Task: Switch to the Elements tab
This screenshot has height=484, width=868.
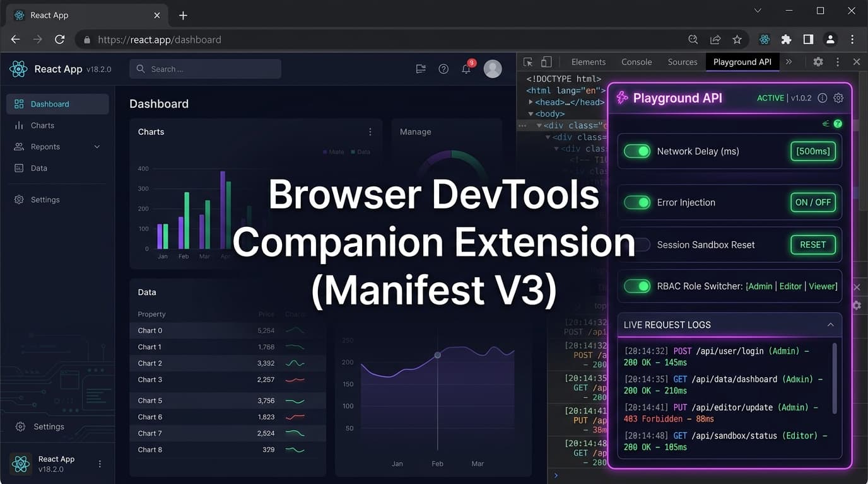Action: pyautogui.click(x=589, y=62)
